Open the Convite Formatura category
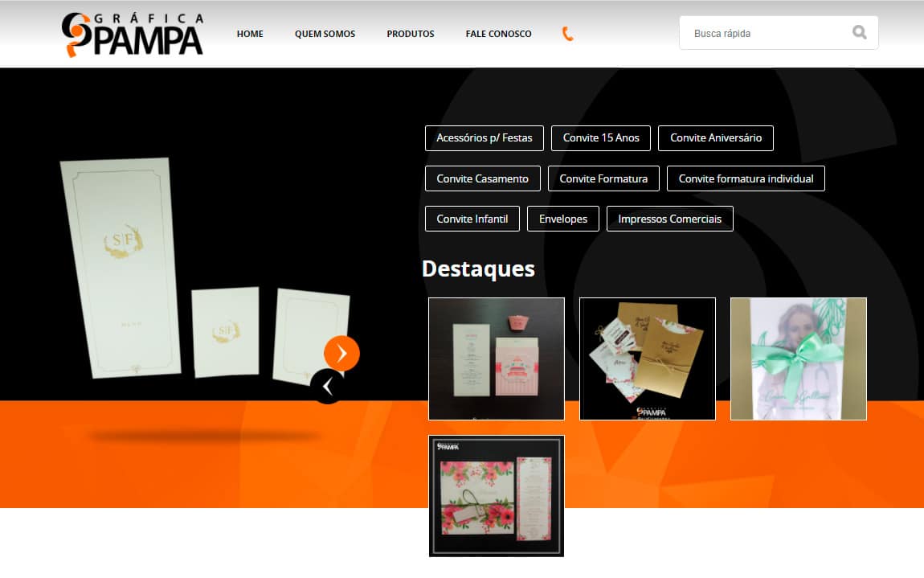Screen dimensions: 924x578 603,178
